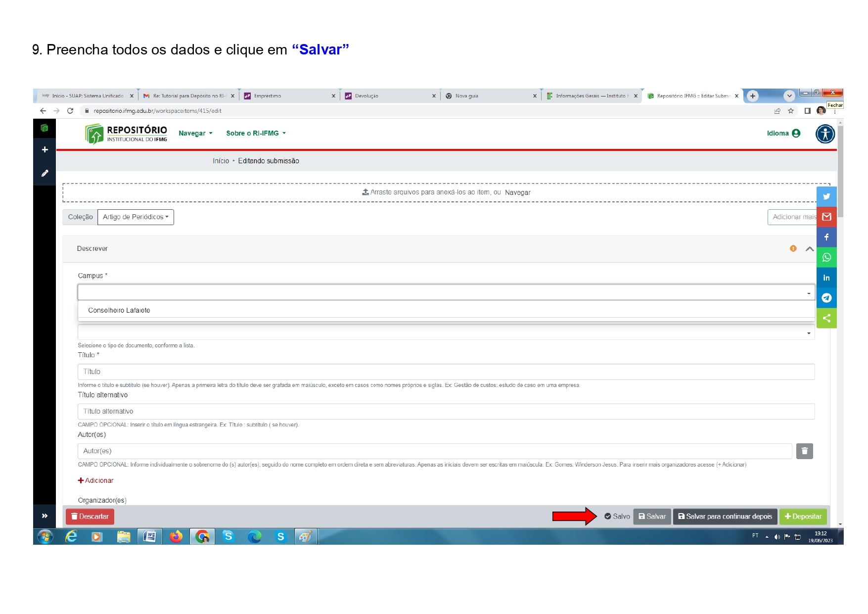Click the Salvar button
868x614 pixels.
[x=652, y=517]
